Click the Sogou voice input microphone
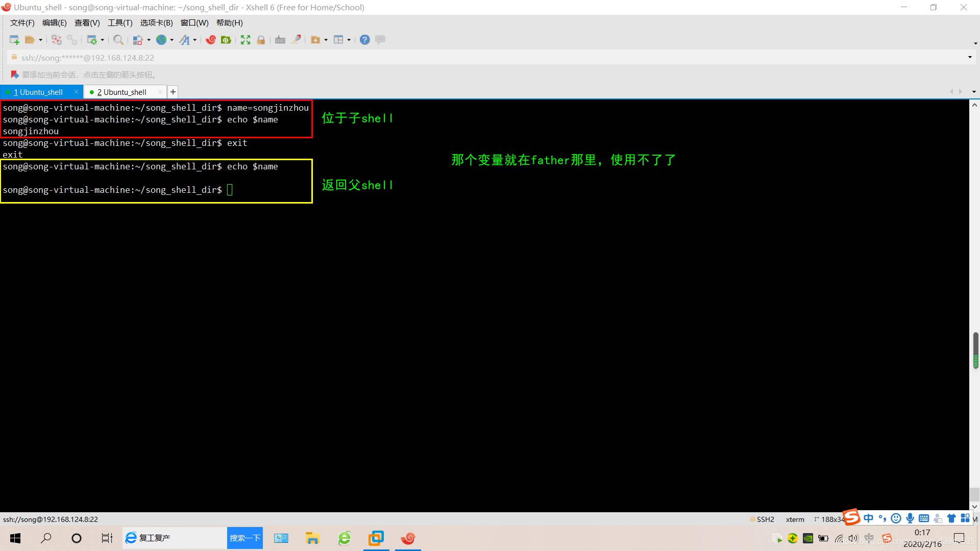The image size is (980, 551). (910, 518)
